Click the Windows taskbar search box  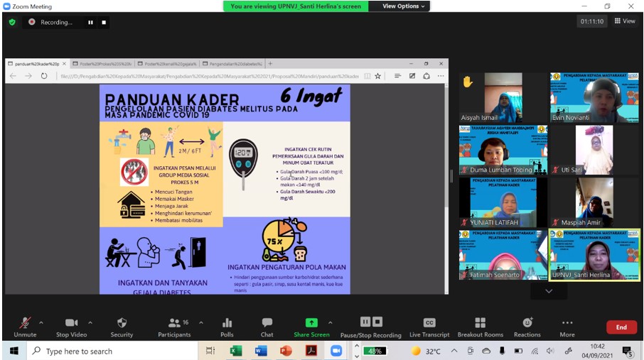pyautogui.click(x=114, y=351)
